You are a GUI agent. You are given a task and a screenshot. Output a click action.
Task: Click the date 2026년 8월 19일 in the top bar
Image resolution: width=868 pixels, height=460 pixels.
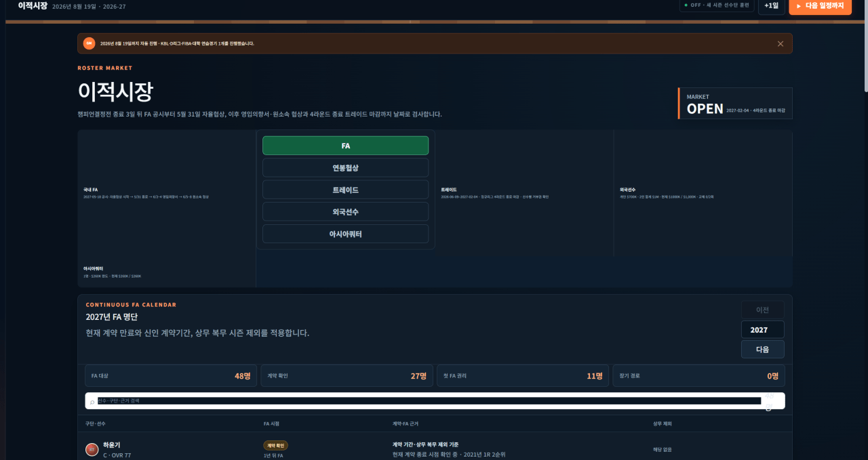[x=73, y=6]
